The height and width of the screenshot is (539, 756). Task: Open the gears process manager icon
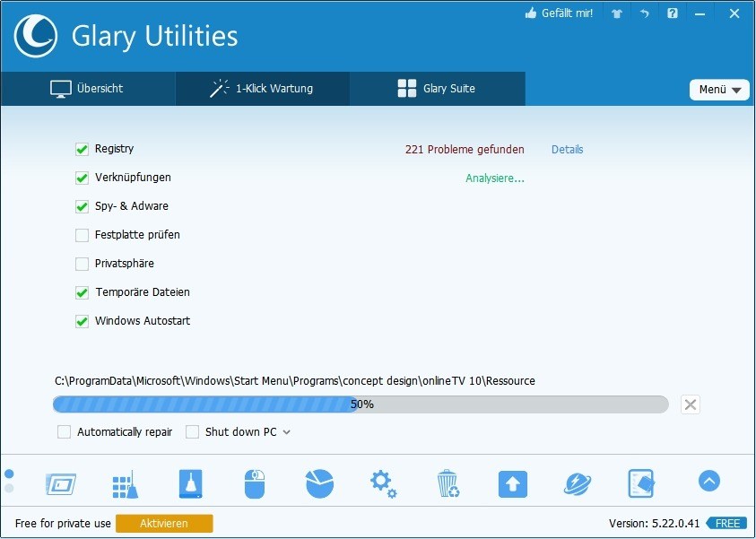[x=384, y=484]
